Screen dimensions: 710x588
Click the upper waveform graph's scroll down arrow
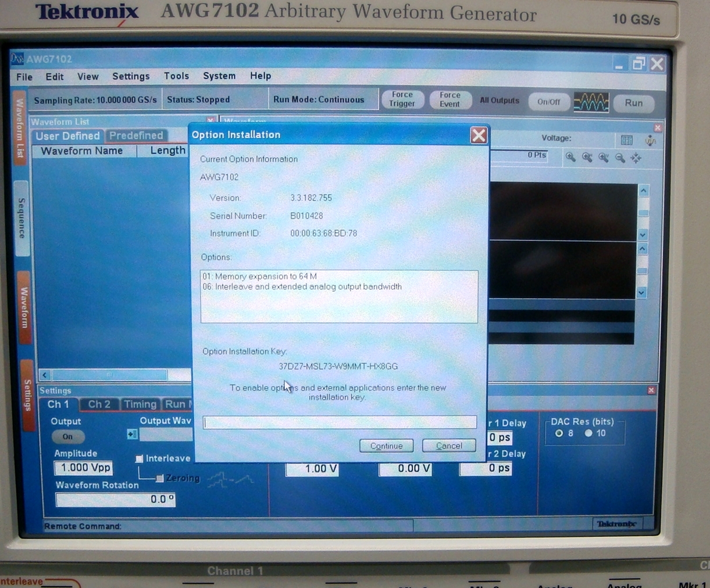click(x=643, y=234)
